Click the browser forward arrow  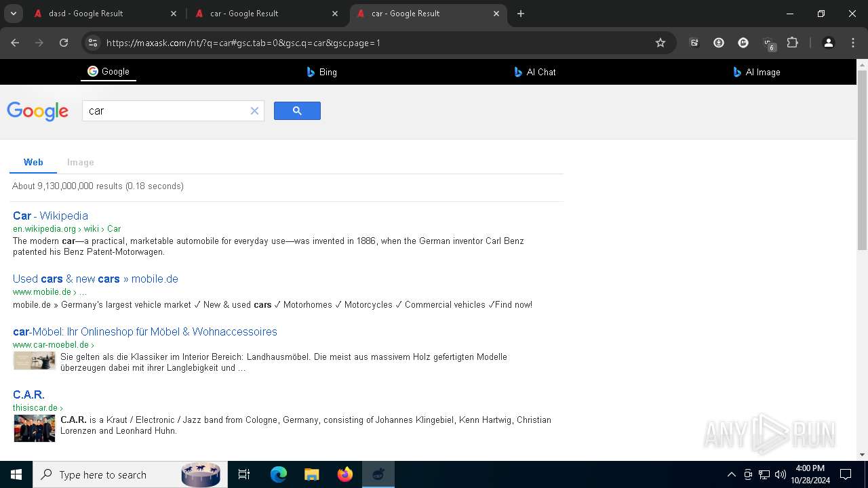click(39, 43)
